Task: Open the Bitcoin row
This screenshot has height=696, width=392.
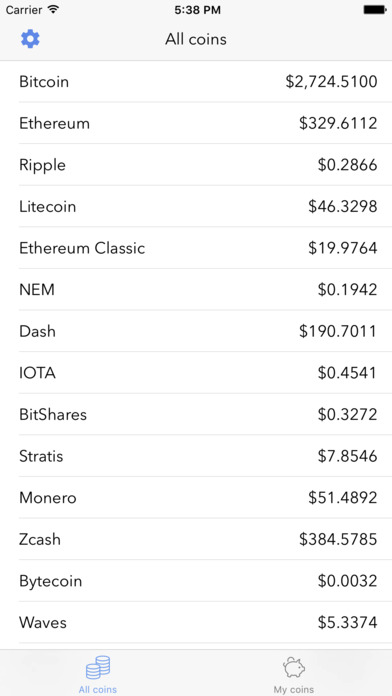Action: [x=196, y=82]
